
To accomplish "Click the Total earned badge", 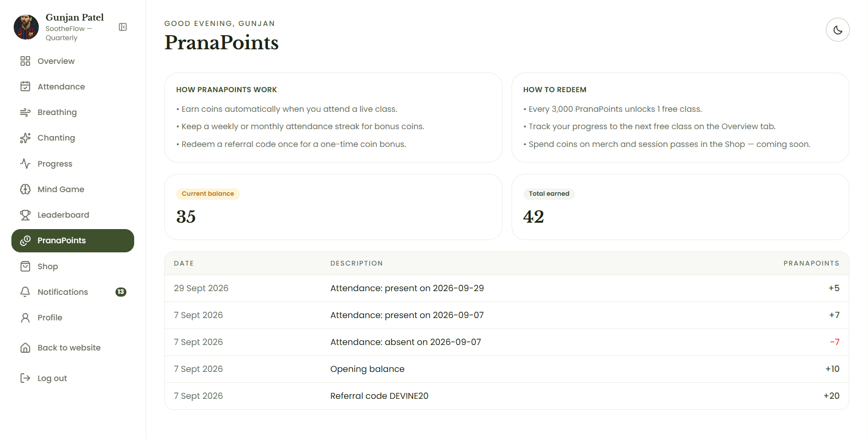I will pyautogui.click(x=549, y=194).
